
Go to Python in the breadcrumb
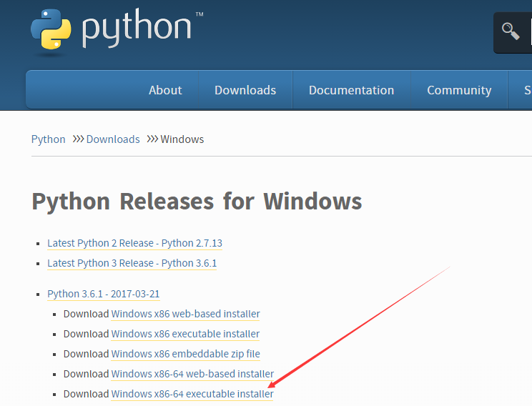pos(49,139)
